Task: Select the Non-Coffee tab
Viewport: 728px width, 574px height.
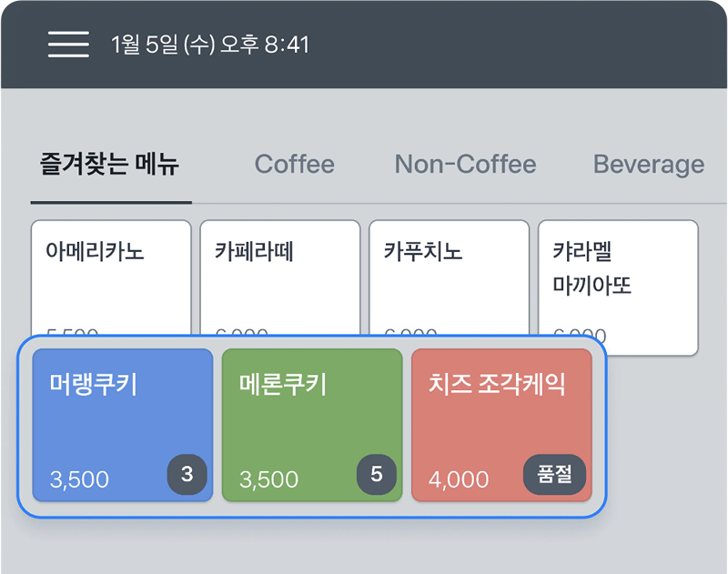Action: [x=465, y=165]
